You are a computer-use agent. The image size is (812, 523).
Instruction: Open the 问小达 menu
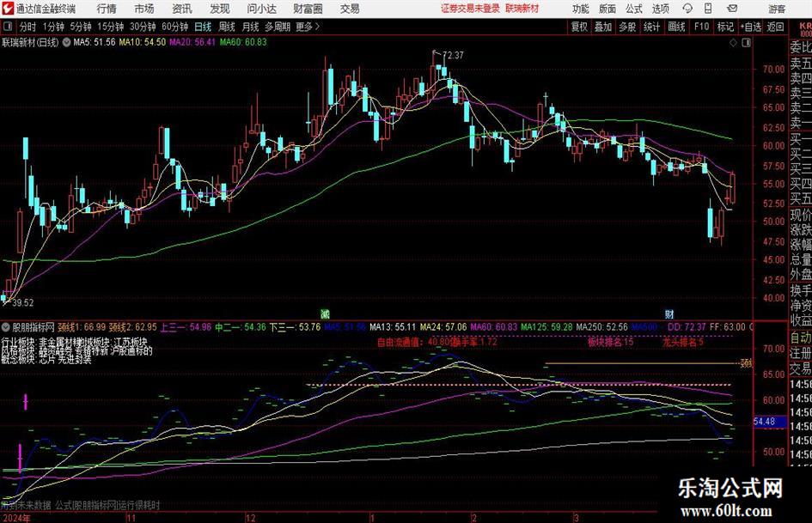(x=261, y=9)
